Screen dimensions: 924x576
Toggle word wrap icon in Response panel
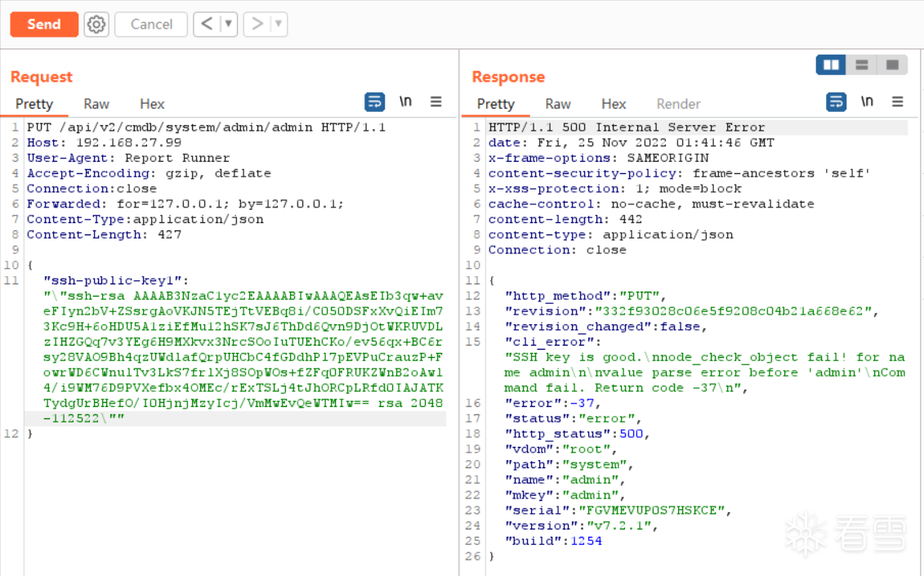(837, 102)
